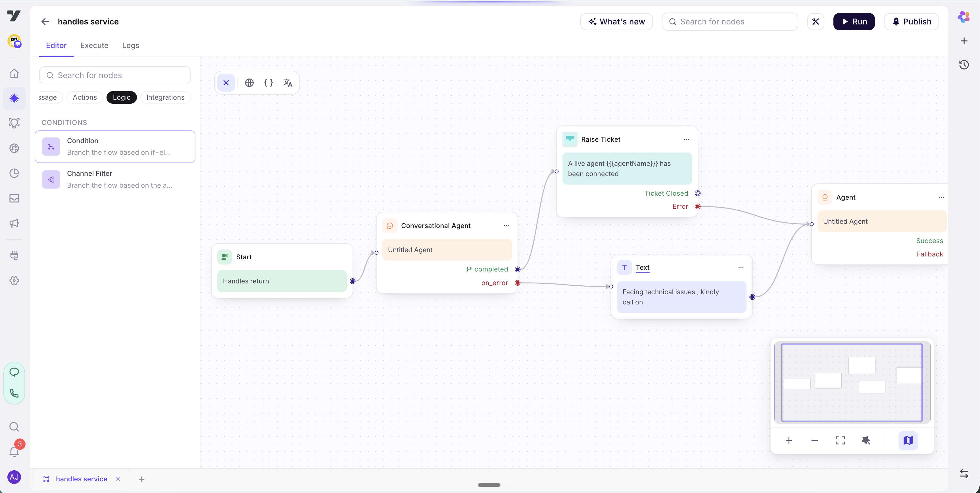Image resolution: width=980 pixels, height=493 pixels.
Task: Click the back arrow beside handles service
Action: click(x=45, y=22)
